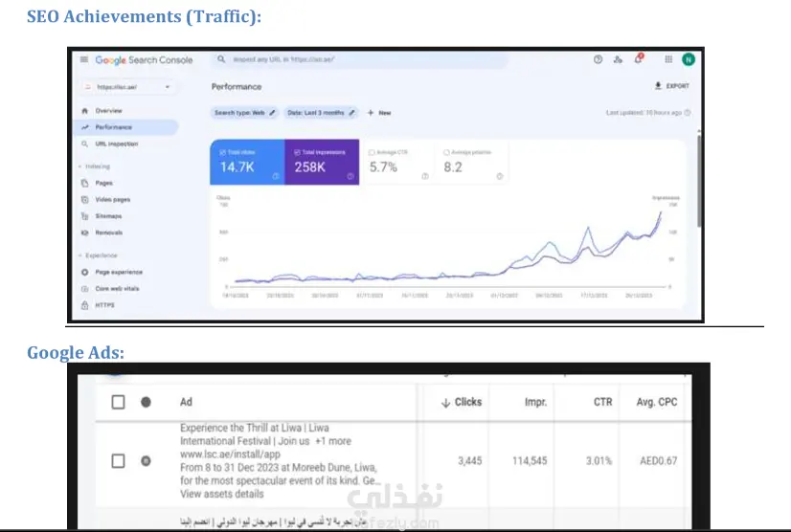Select all ads with header checkbox
Image resolution: width=791 pixels, height=532 pixels.
[118, 402]
